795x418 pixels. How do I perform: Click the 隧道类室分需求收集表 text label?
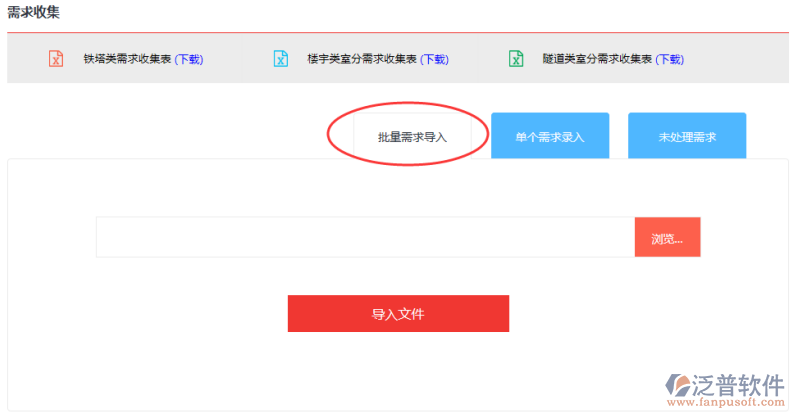[x=597, y=60]
